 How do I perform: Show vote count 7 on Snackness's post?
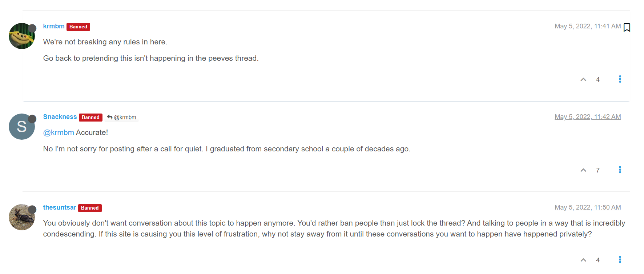598,170
